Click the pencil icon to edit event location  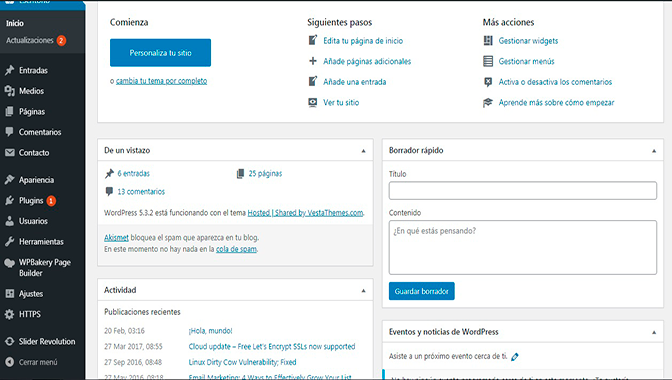pyautogui.click(x=515, y=356)
